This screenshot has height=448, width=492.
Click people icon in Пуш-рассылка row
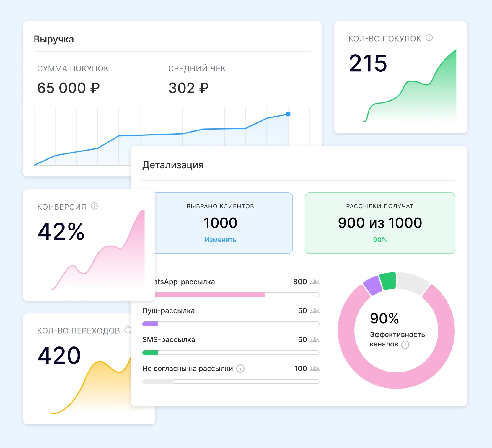(x=315, y=311)
